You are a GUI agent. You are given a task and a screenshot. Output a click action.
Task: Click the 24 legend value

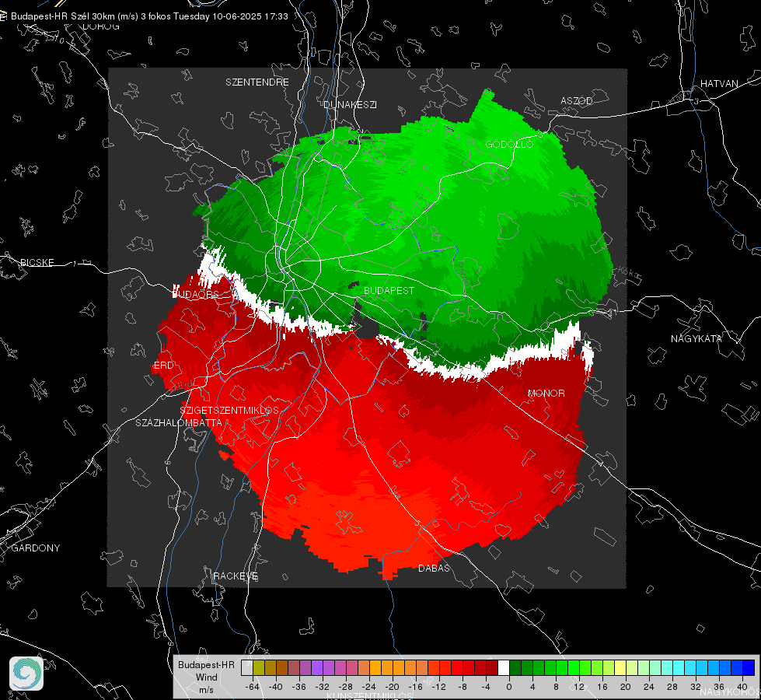point(649,687)
